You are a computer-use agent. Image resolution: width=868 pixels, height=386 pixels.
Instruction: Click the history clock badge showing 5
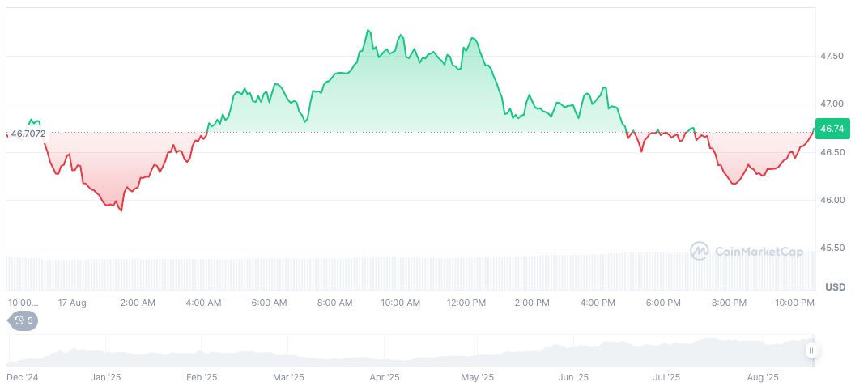click(x=23, y=320)
